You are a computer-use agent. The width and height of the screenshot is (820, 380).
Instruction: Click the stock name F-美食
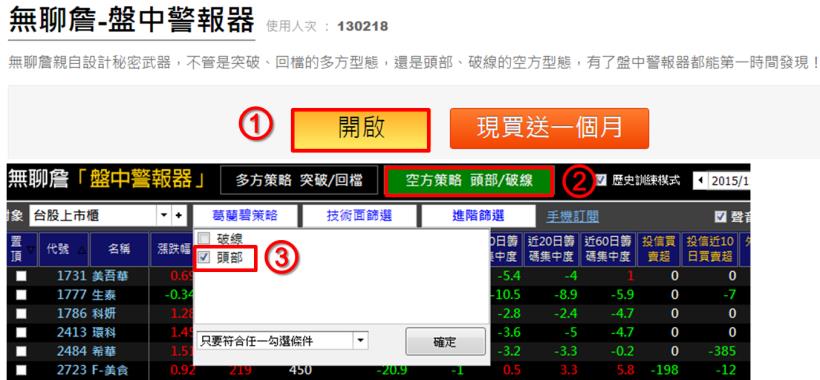click(x=110, y=370)
